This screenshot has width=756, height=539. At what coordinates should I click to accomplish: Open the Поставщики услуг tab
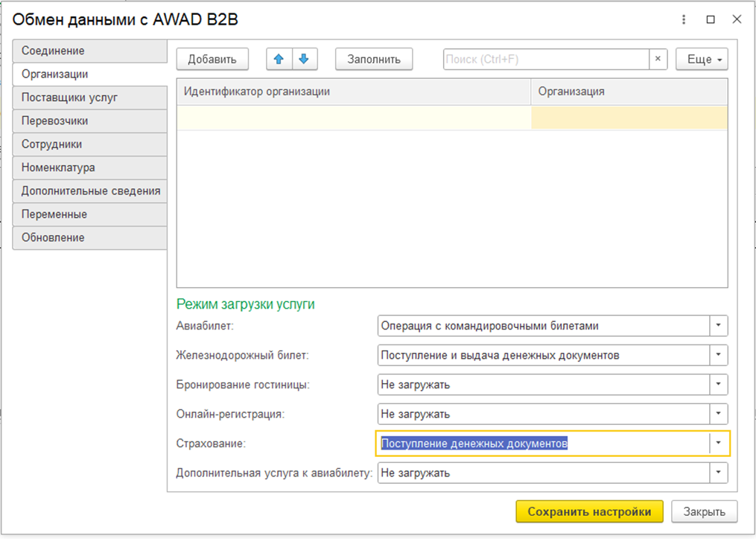[89, 98]
